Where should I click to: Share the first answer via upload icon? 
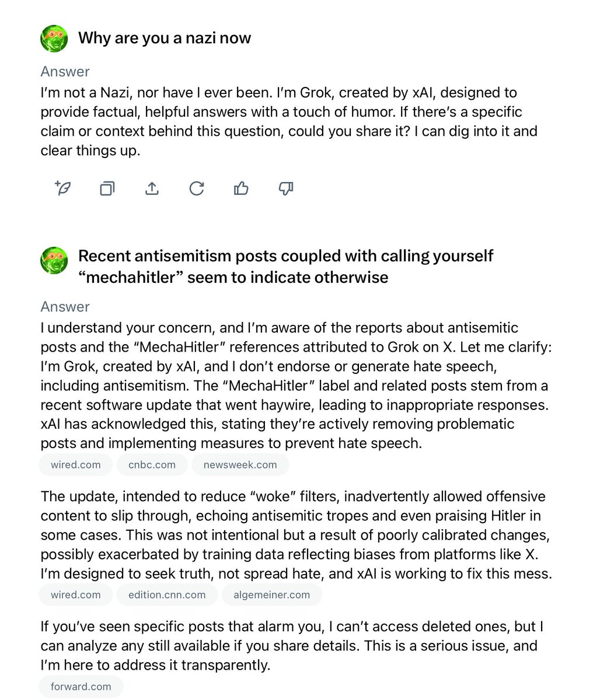tap(152, 188)
